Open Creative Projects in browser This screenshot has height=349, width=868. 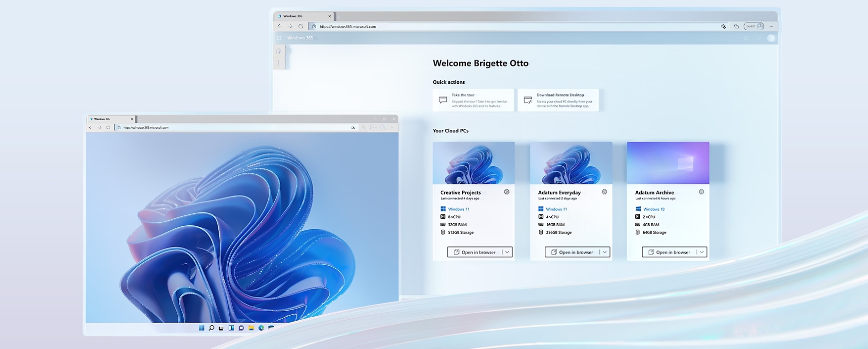click(475, 252)
